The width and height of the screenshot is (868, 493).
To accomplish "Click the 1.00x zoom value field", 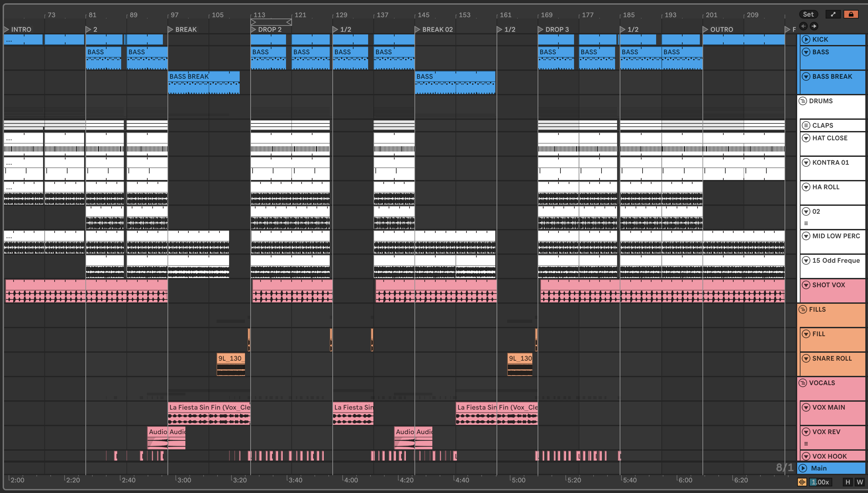I will pyautogui.click(x=820, y=482).
